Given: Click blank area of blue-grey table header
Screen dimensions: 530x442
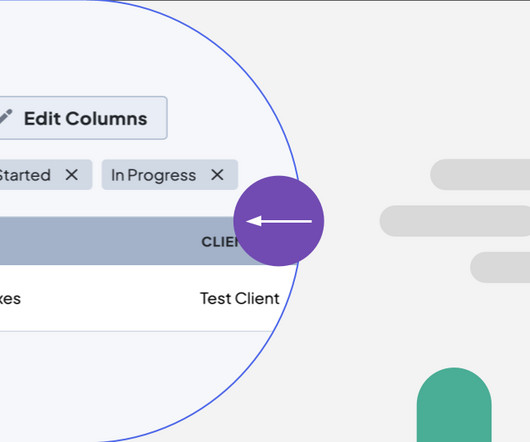Looking at the screenshot, I should point(101,241).
